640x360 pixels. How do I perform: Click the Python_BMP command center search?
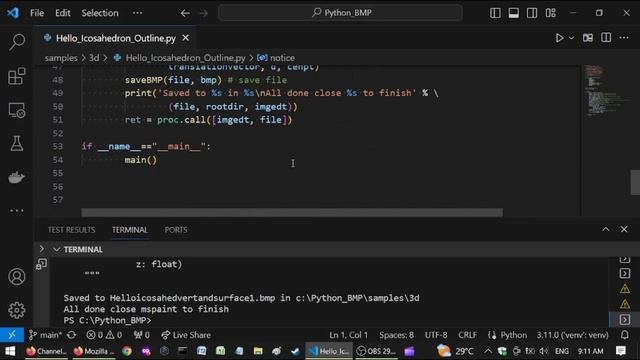coord(340,13)
